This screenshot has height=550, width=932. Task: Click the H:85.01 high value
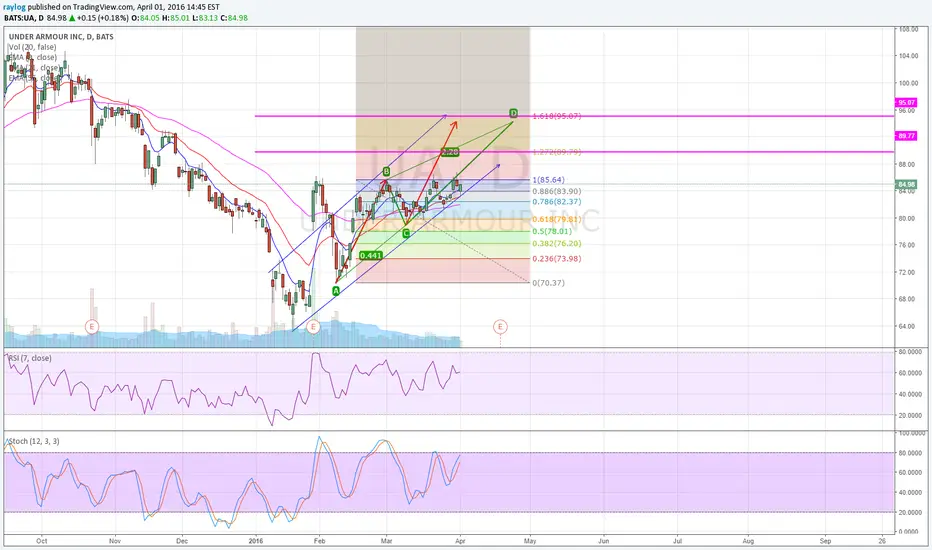175,18
